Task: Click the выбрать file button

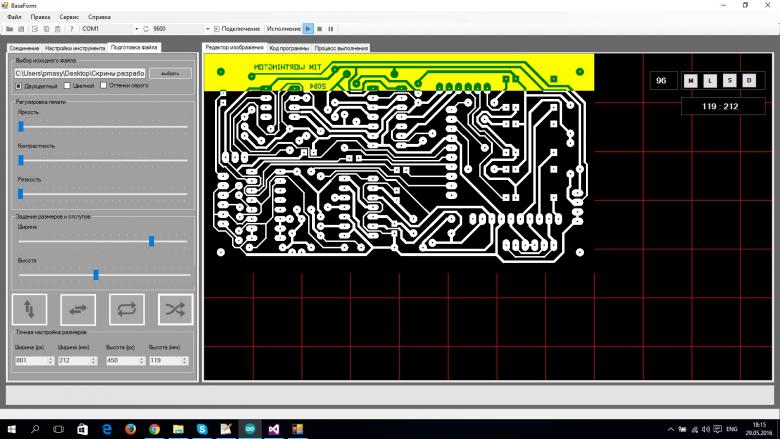Action: (170, 73)
